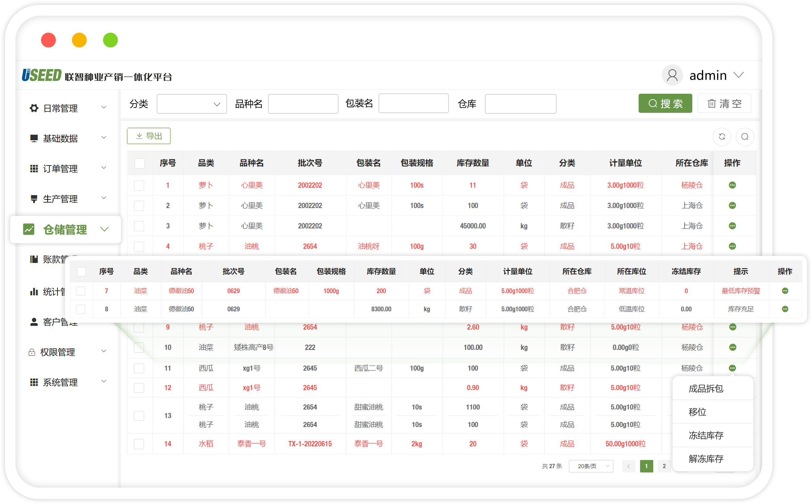Open the 20条/页 page size dropdown
The image size is (812, 504).
[x=591, y=466]
